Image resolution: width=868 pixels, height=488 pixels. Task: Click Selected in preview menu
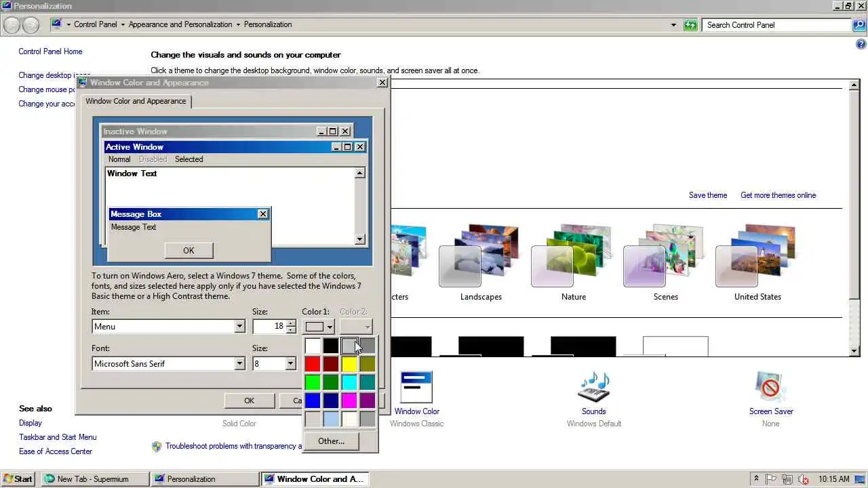[x=189, y=159]
